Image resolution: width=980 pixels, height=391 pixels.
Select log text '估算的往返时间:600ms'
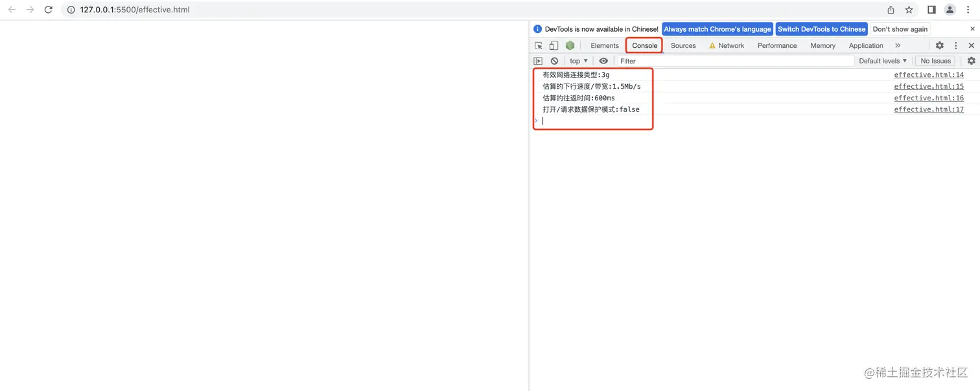[579, 98]
